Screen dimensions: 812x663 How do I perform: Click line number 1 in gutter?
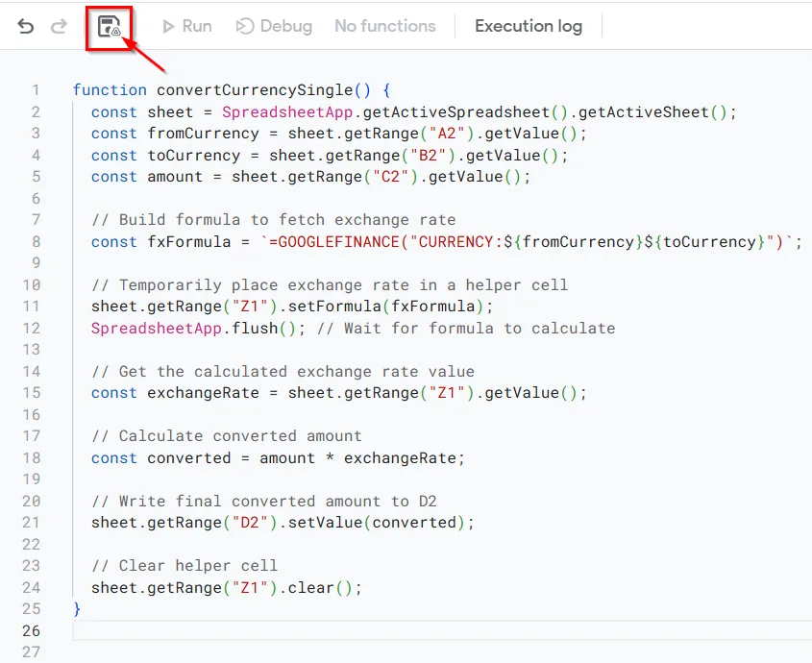coord(36,90)
